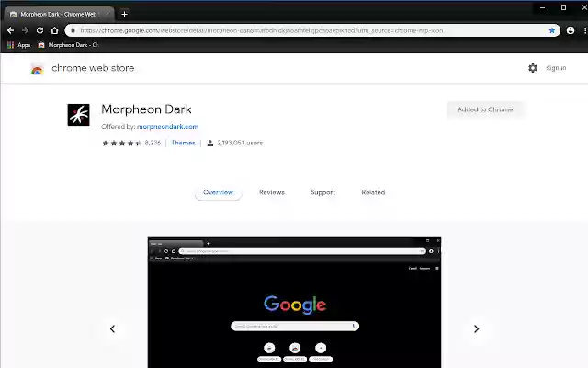The width and height of the screenshot is (588, 368).
Task: Click the users person icon
Action: pos(210,144)
